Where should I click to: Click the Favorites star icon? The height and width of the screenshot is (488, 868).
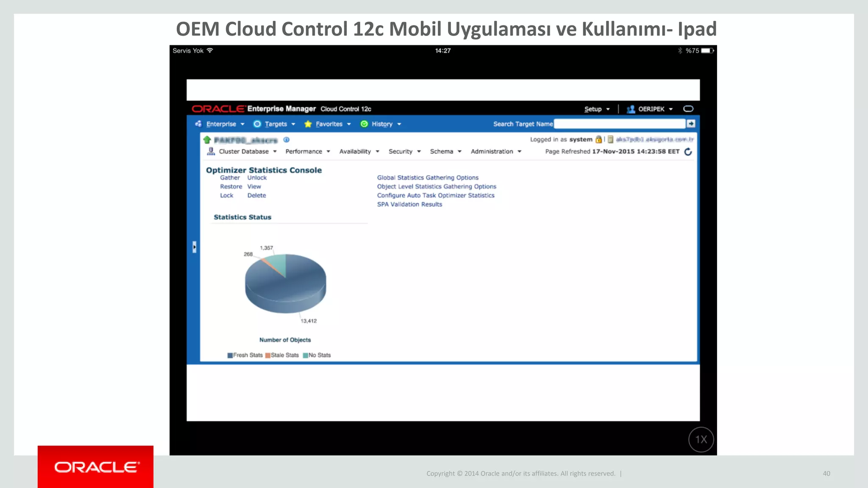tap(308, 124)
